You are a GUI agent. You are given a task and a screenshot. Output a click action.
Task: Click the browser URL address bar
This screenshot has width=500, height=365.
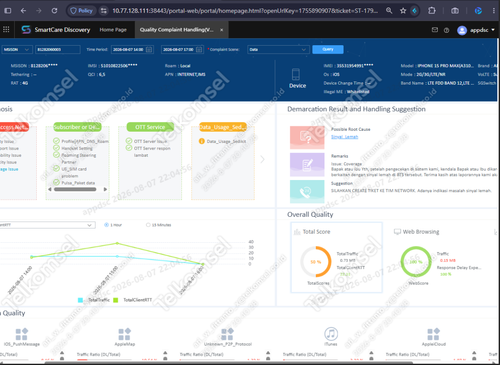[245, 11]
